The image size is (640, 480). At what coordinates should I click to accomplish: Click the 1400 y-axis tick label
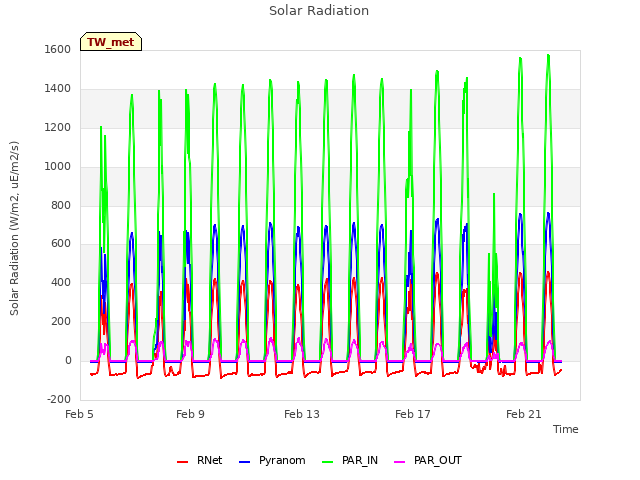click(58, 89)
